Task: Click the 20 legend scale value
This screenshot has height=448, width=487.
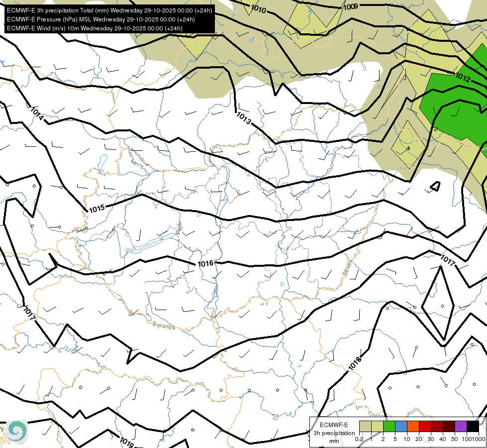Action: coord(419,439)
